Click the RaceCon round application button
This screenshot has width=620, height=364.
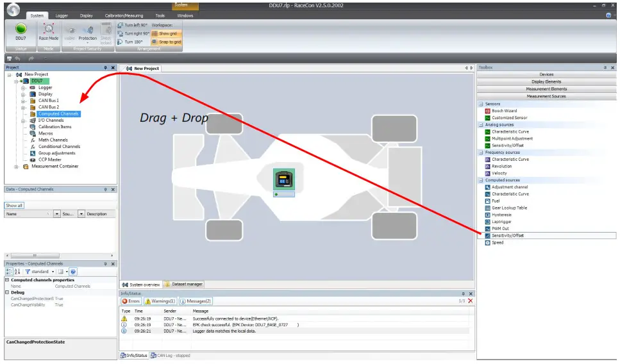(x=13, y=10)
